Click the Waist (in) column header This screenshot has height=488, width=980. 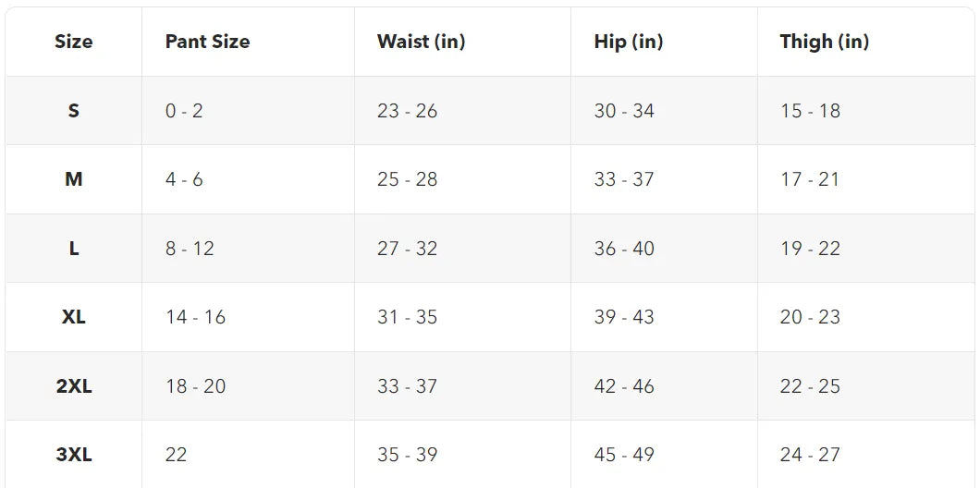coord(423,42)
